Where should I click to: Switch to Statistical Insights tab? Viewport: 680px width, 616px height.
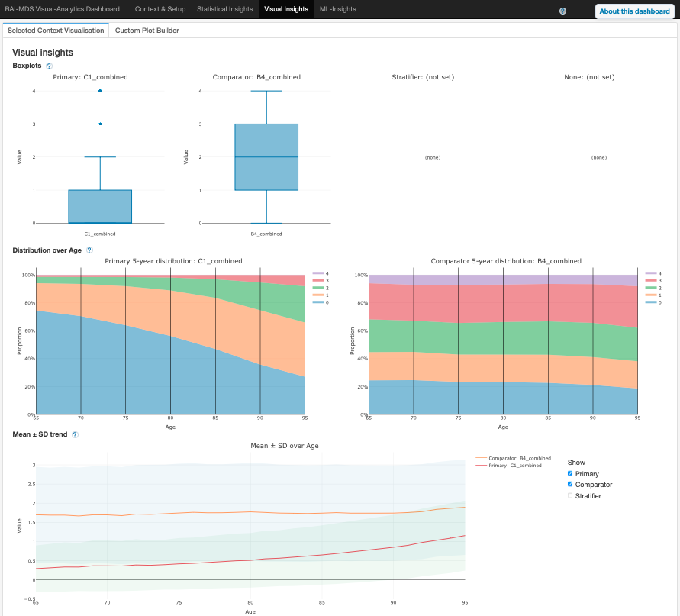click(224, 9)
